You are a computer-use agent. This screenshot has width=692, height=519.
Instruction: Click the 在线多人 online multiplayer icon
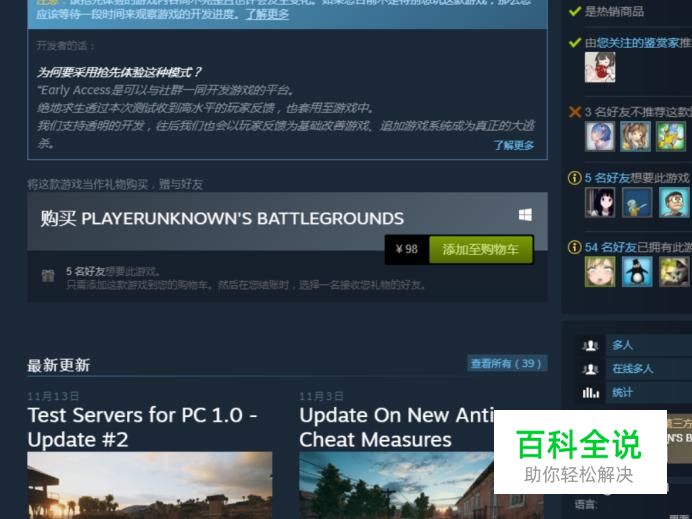point(590,369)
